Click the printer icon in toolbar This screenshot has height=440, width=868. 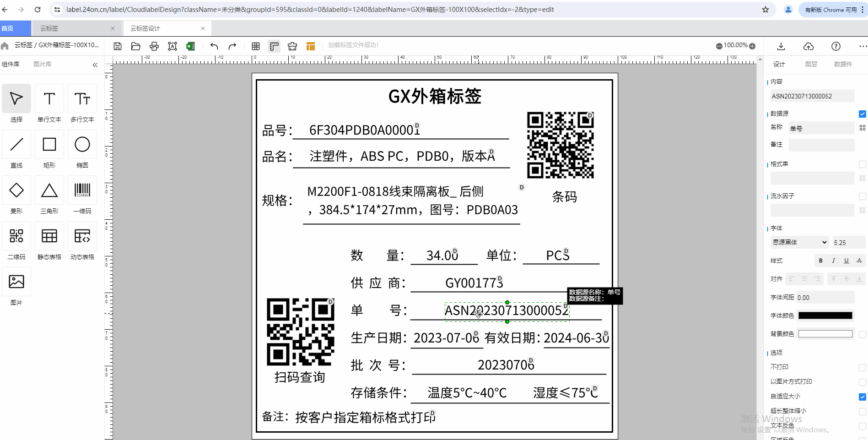pos(154,46)
